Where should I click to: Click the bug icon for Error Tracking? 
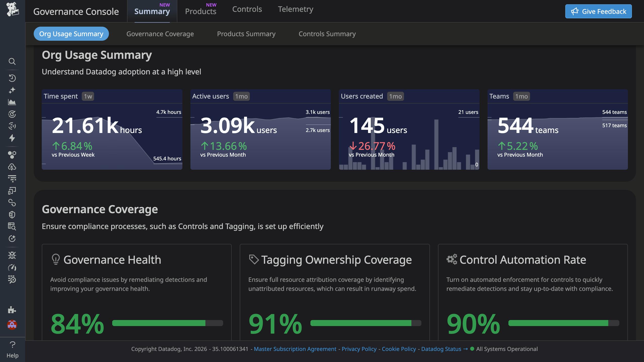[x=12, y=255]
